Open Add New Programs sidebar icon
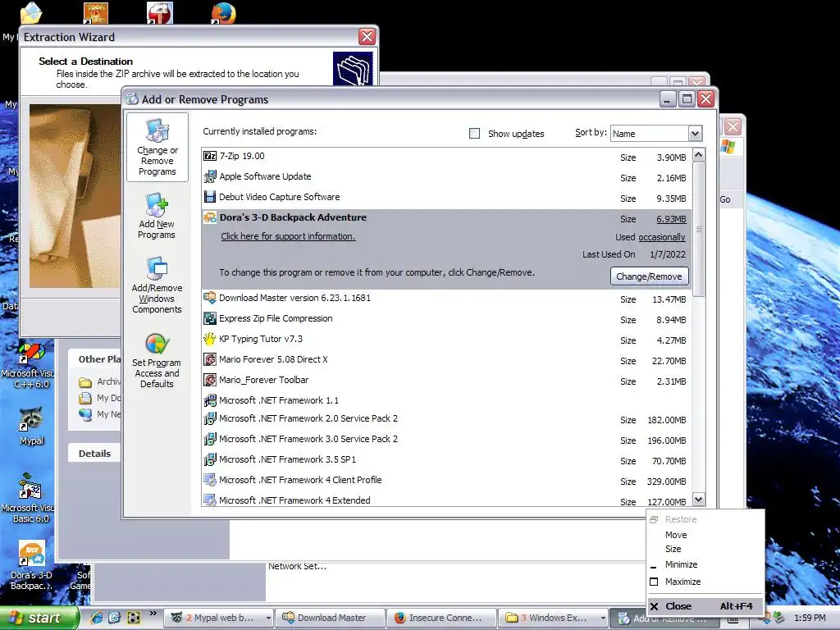 [157, 216]
